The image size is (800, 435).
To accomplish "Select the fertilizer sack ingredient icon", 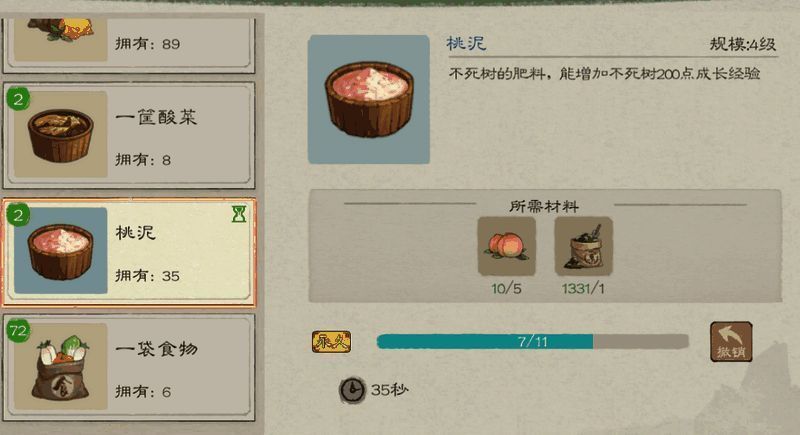I will 584,246.
